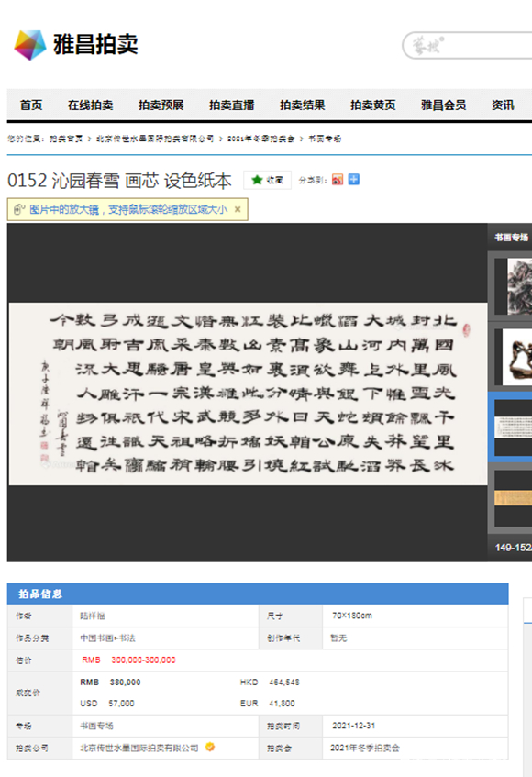Click the Artron auction colorful logo
Screen dimensions: 532x777
[29, 45]
